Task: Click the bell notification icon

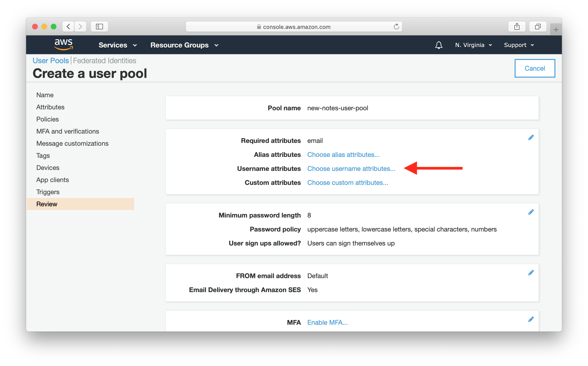Action: coord(439,45)
